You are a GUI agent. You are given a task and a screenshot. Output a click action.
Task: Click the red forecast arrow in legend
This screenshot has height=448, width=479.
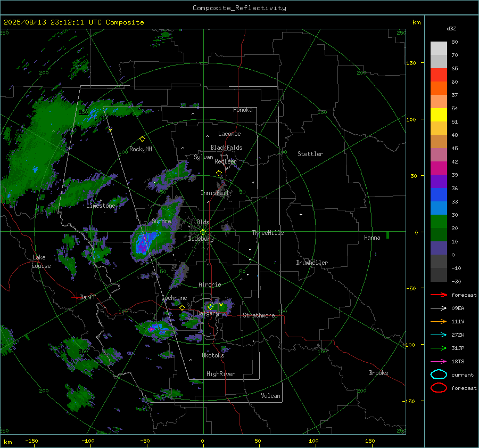point(439,295)
